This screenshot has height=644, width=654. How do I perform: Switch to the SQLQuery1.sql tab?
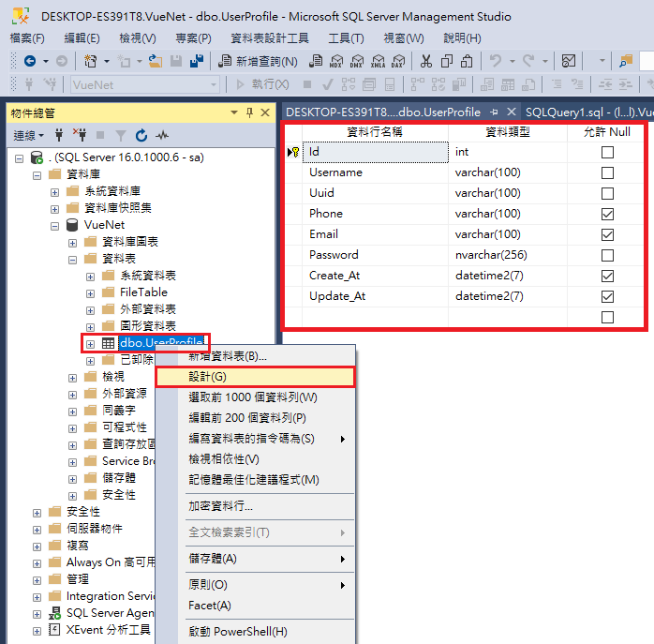tap(588, 112)
